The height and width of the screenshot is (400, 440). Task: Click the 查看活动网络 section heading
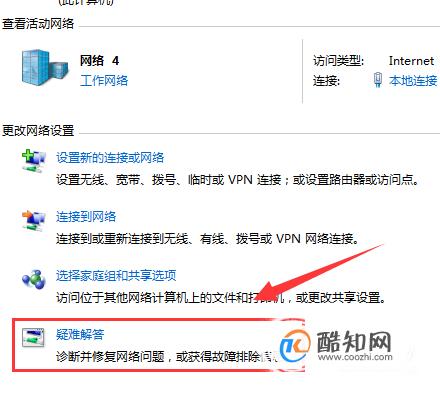tap(38, 24)
